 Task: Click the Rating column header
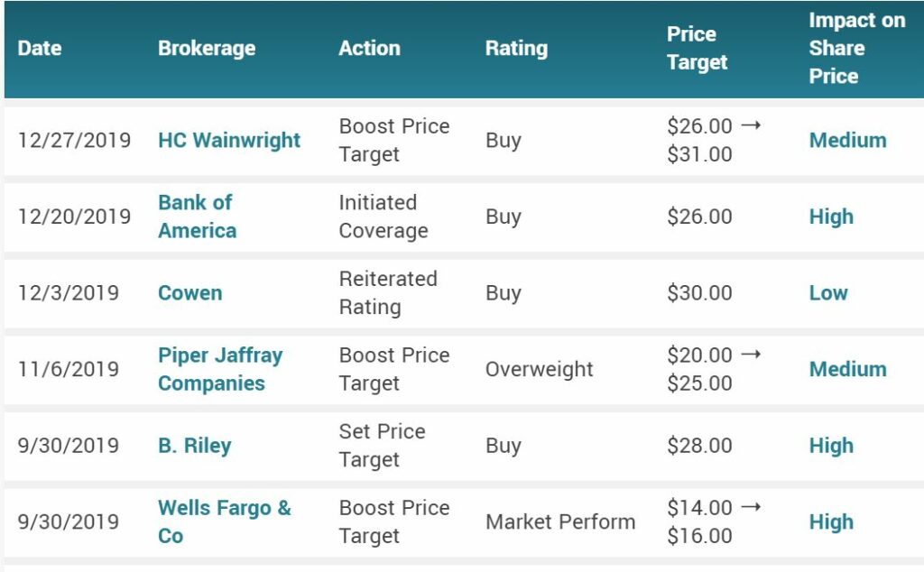tap(516, 49)
